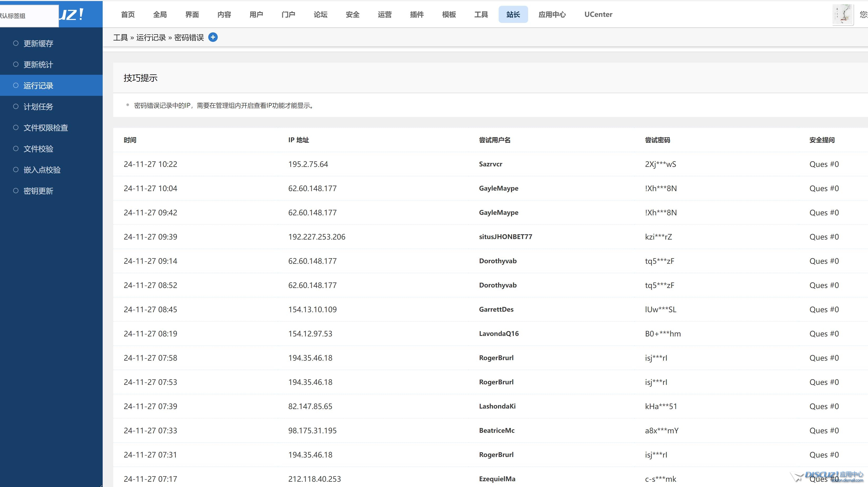Click the timestamp 24-11-27 10:22
Viewport: 868px width, 487px height.
[x=150, y=164]
